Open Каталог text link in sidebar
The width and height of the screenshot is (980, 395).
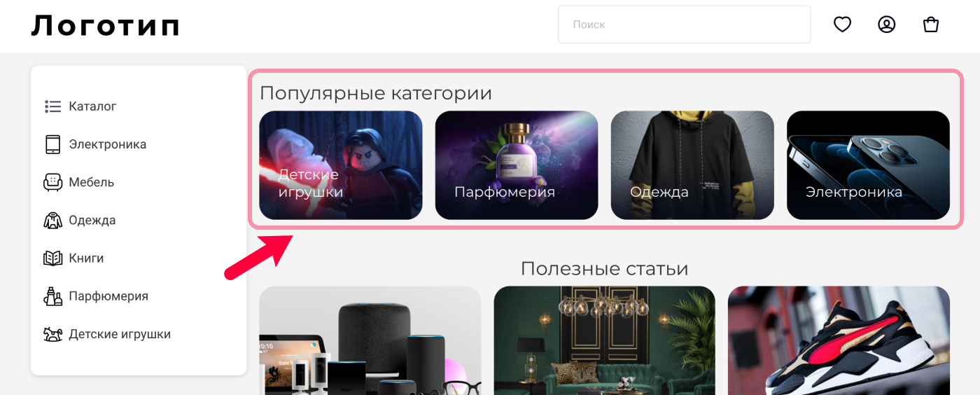tap(92, 106)
